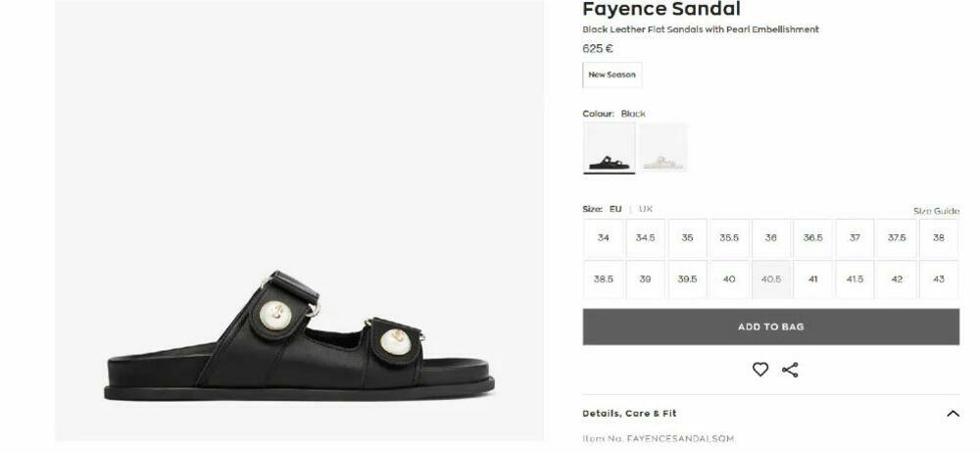Select size 41.5
This screenshot has height=453, width=980.
855,279
